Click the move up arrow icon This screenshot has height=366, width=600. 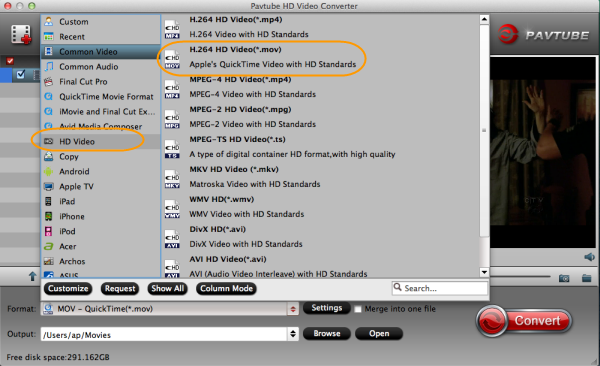(33, 276)
